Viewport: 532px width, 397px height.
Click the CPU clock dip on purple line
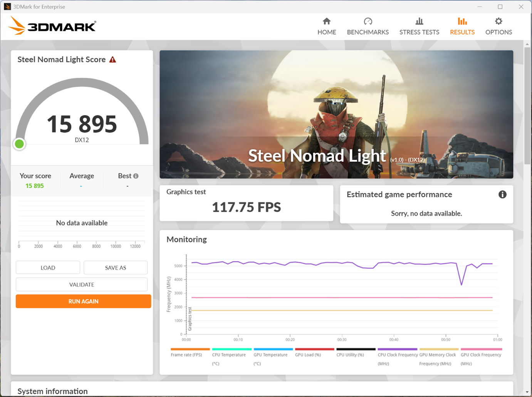(462, 284)
